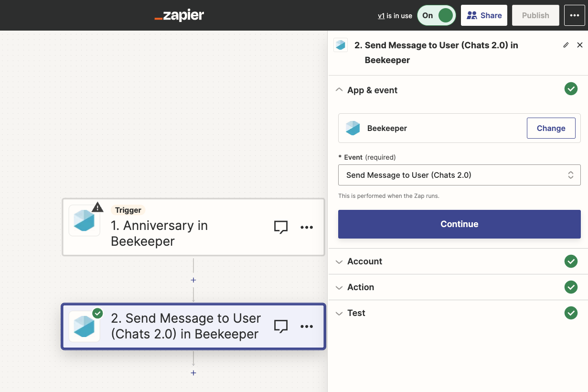Click the Beekeeper app name in selector
The image size is (588, 392).
(x=387, y=128)
